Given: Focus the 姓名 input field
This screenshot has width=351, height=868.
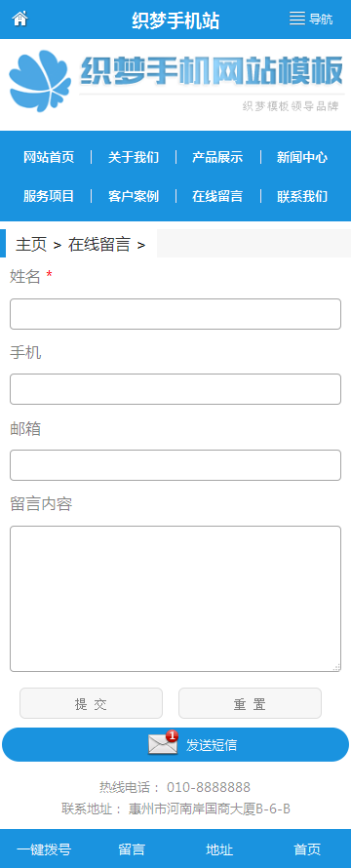Looking at the screenshot, I should click(x=175, y=314).
